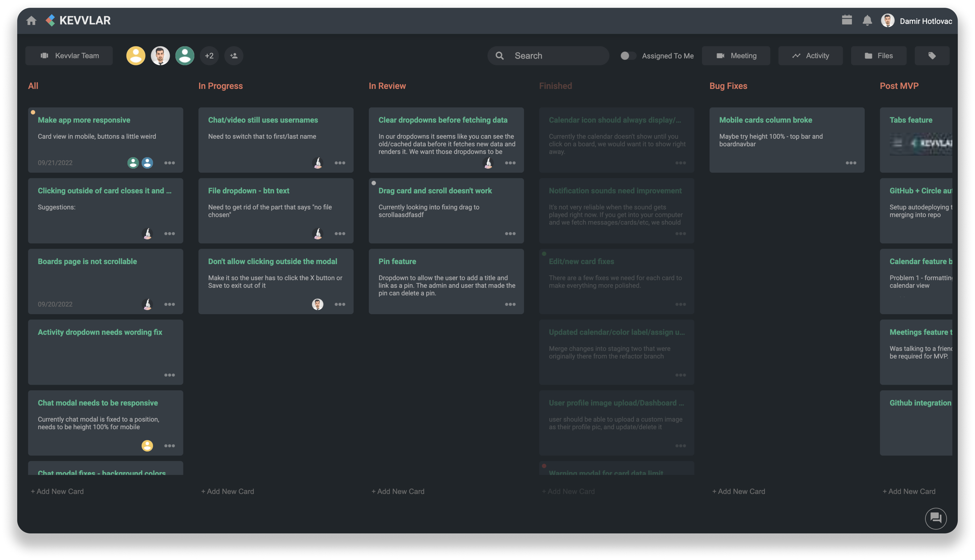Open options menu on Clicking outside of card
This screenshot has width=975, height=560.
[170, 233]
